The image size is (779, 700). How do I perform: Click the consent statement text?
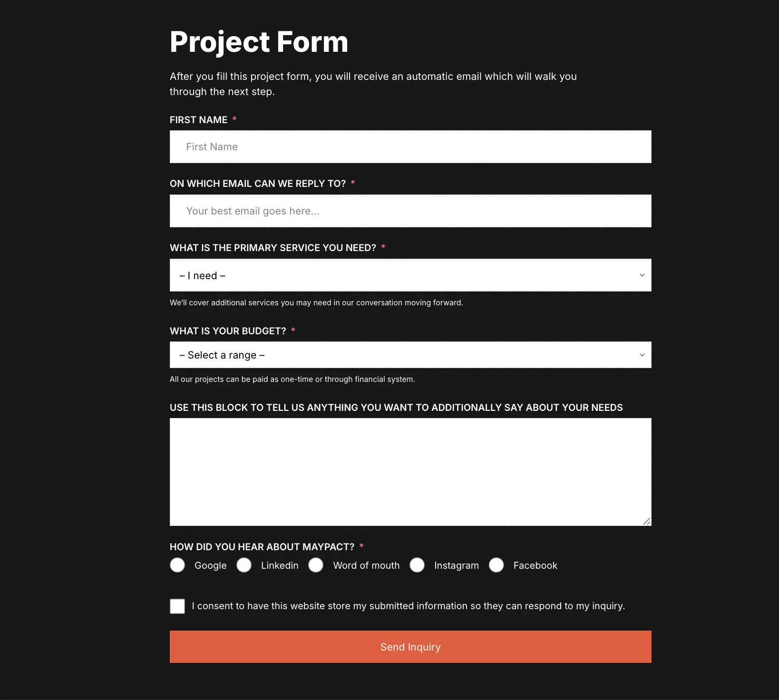408,606
